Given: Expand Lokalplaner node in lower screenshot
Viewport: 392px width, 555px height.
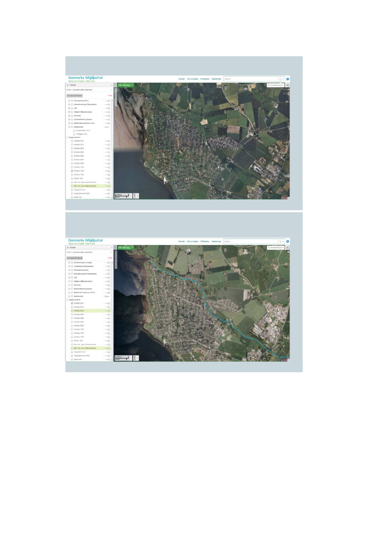Looking at the screenshot, I should (69, 266).
